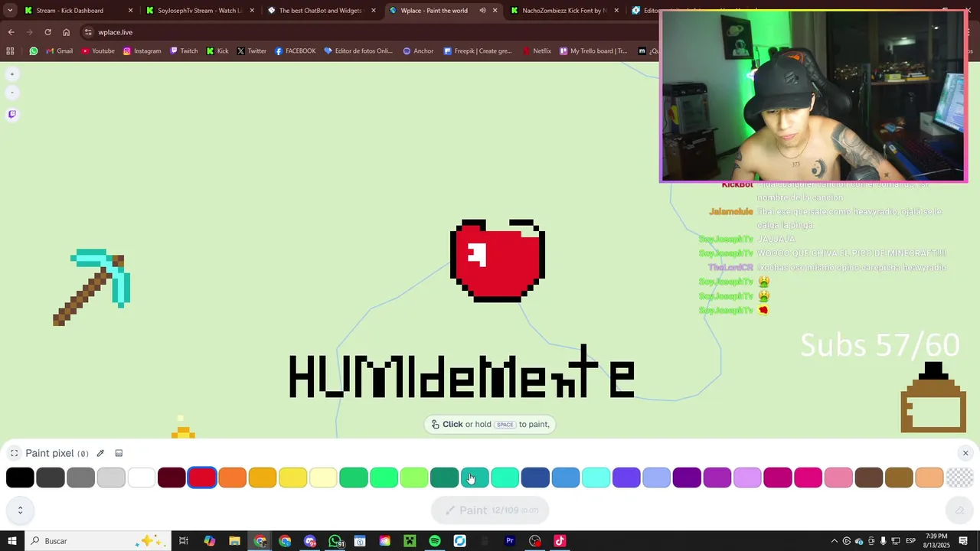Image resolution: width=980 pixels, height=551 pixels.
Task: Open the Instagram bookmark
Action: [142, 51]
